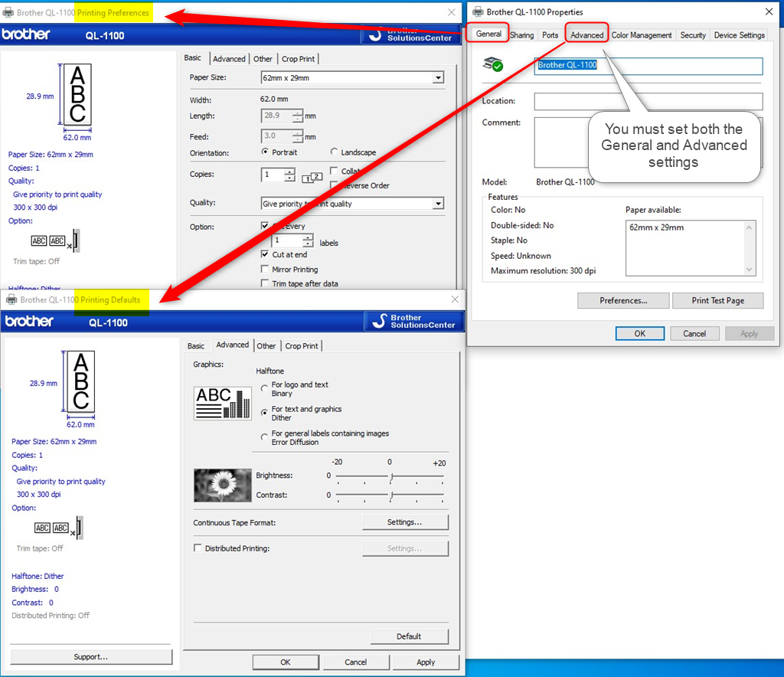The height and width of the screenshot is (677, 784).
Task: Click the printer icon in the Printing Defaults title bar
Action: pyautogui.click(x=11, y=299)
